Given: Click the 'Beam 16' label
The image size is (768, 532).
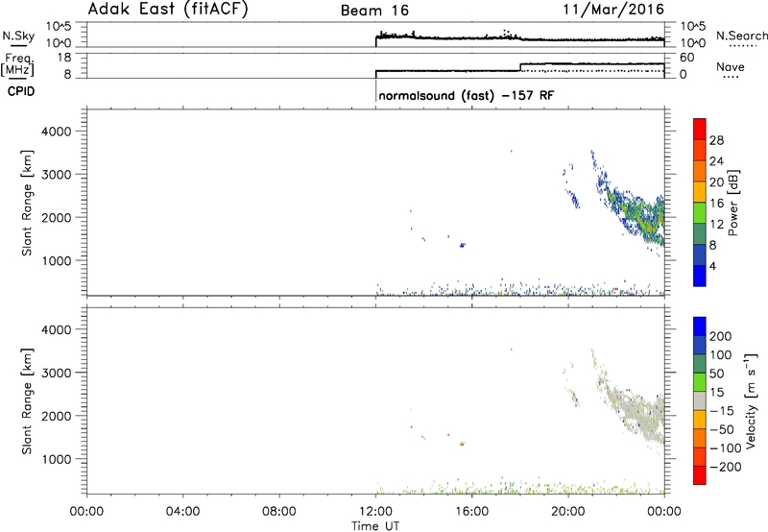Looking at the screenshot, I should (x=374, y=11).
